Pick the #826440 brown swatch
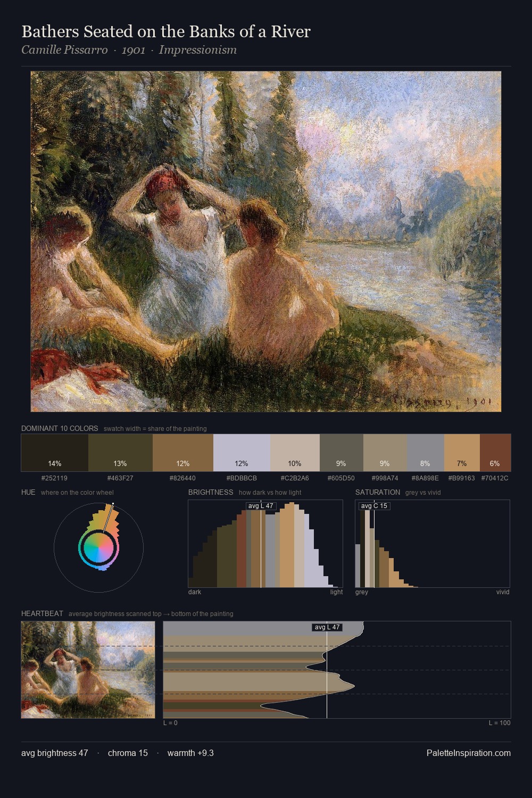532x798 pixels. (182, 453)
